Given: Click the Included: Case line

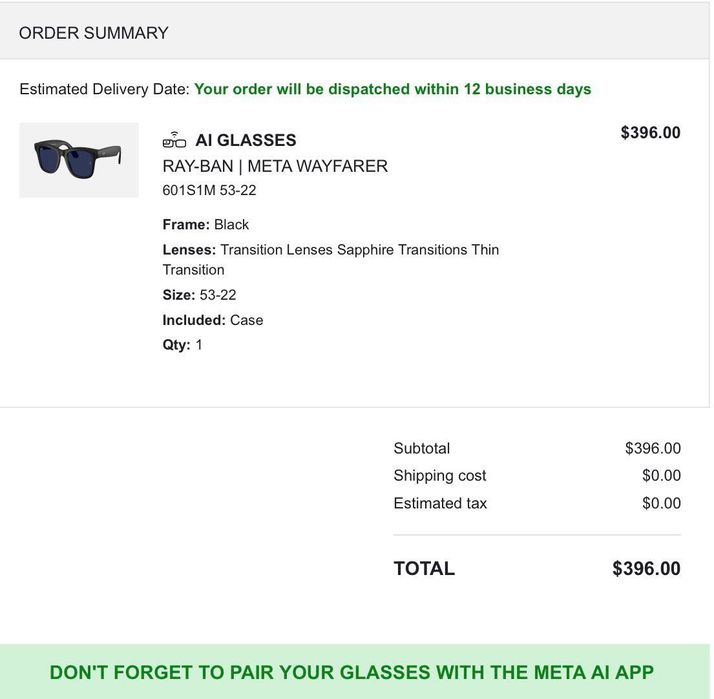Looking at the screenshot, I should click(x=212, y=320).
